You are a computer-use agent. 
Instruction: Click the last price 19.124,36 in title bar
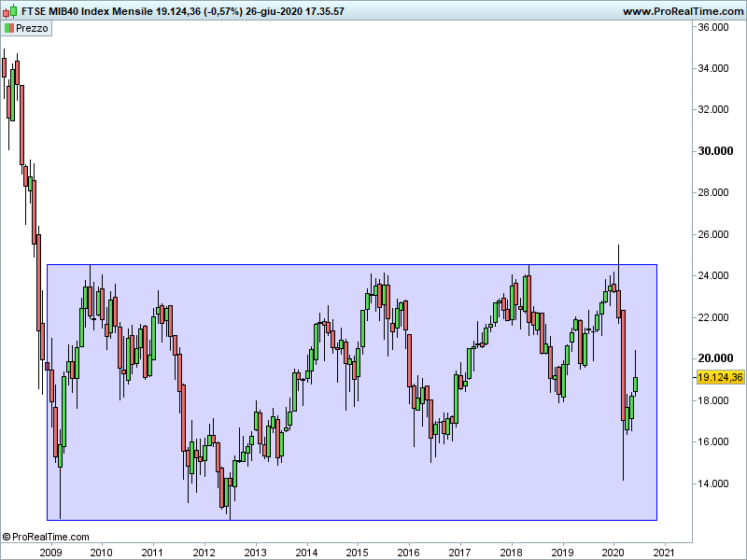[x=178, y=11]
